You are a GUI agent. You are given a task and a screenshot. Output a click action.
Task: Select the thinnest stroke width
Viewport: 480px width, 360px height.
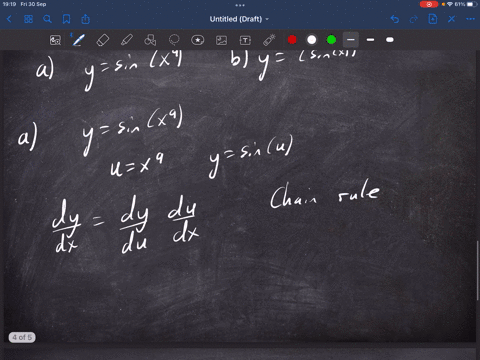tap(351, 40)
